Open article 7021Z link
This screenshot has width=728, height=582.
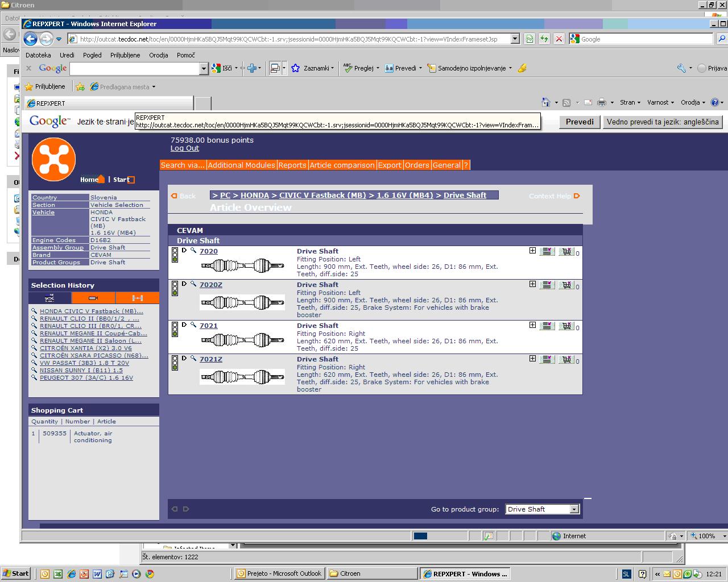(x=211, y=359)
